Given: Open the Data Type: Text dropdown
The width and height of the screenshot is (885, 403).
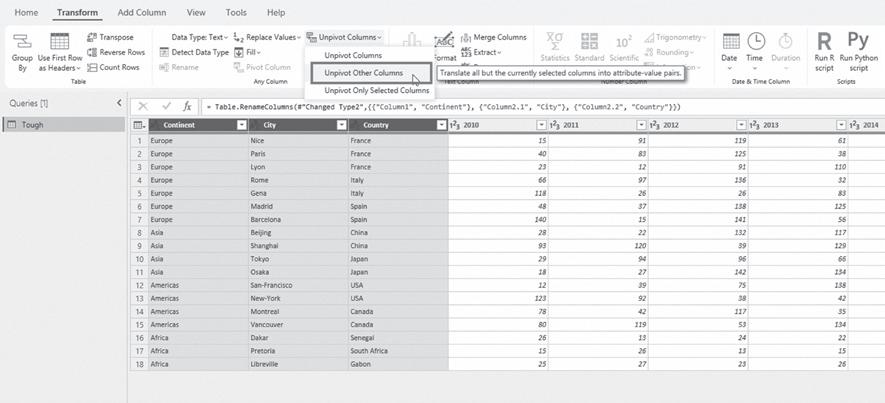Looking at the screenshot, I should pyautogui.click(x=200, y=37).
